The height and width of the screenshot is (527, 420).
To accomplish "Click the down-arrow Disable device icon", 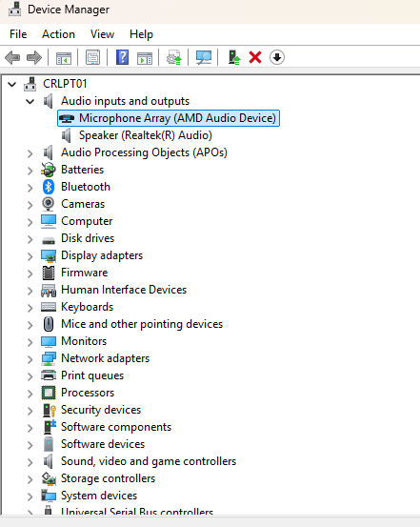I will pyautogui.click(x=277, y=57).
